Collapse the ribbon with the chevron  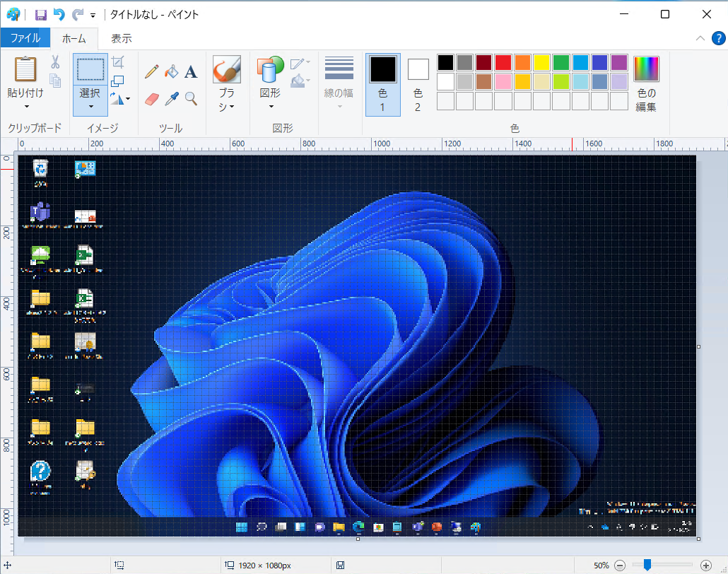(700, 39)
